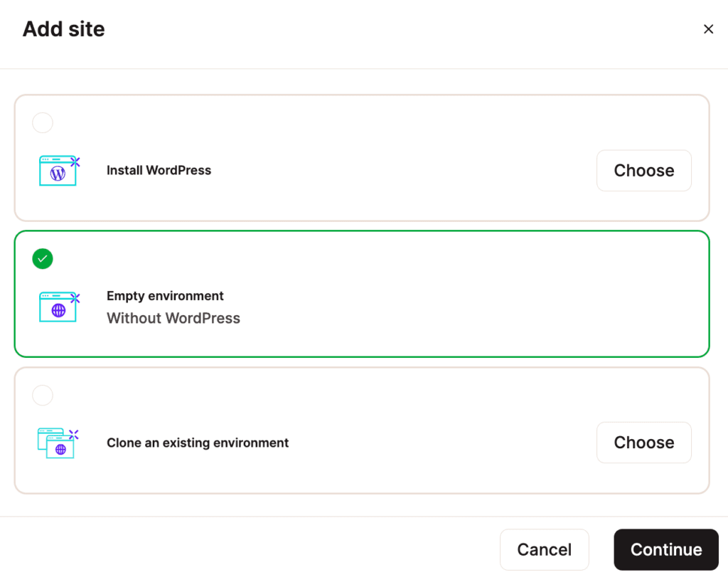728x582 pixels.
Task: Click Cancel to dismiss the dialog
Action: click(x=545, y=549)
